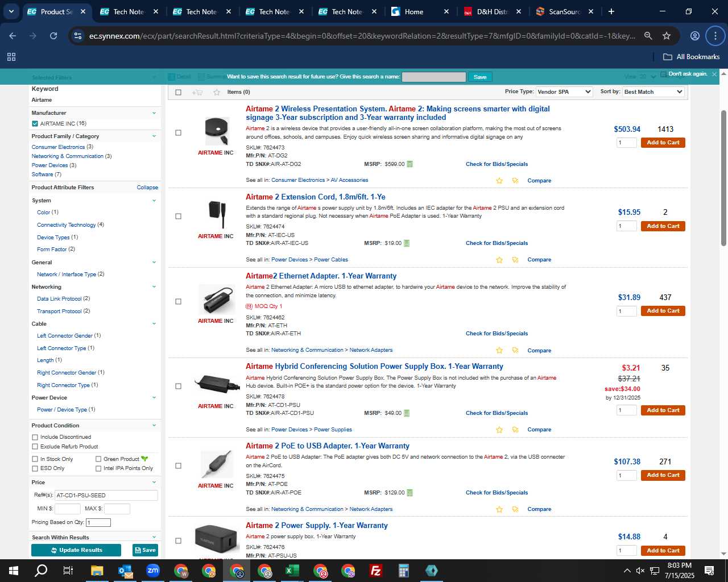Check the ESD Only option

(x=35, y=469)
